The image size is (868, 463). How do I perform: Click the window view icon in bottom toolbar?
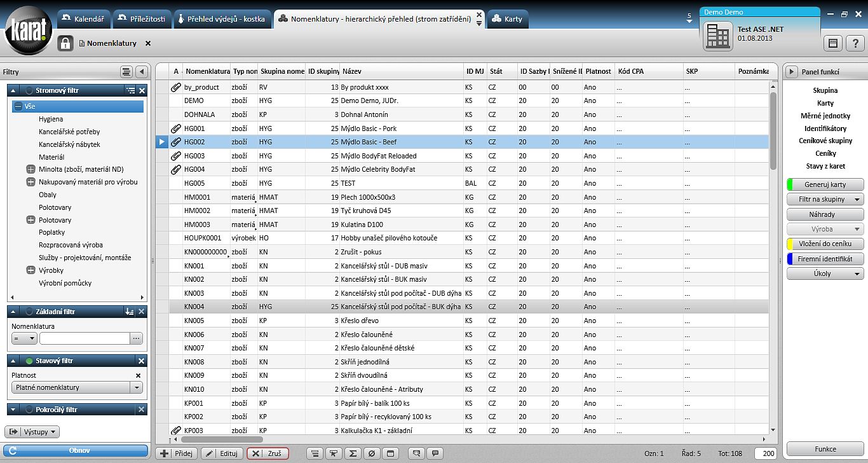[391, 453]
